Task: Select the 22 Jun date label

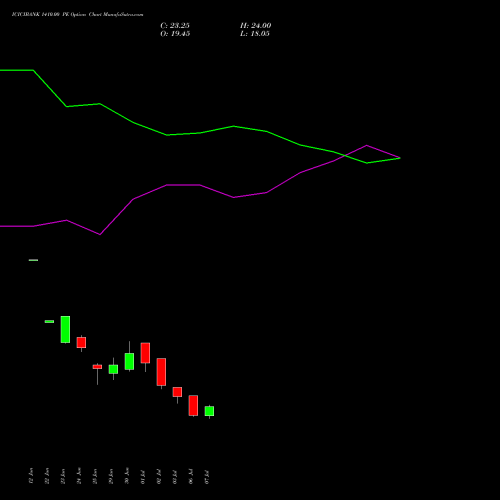Action: point(47,476)
